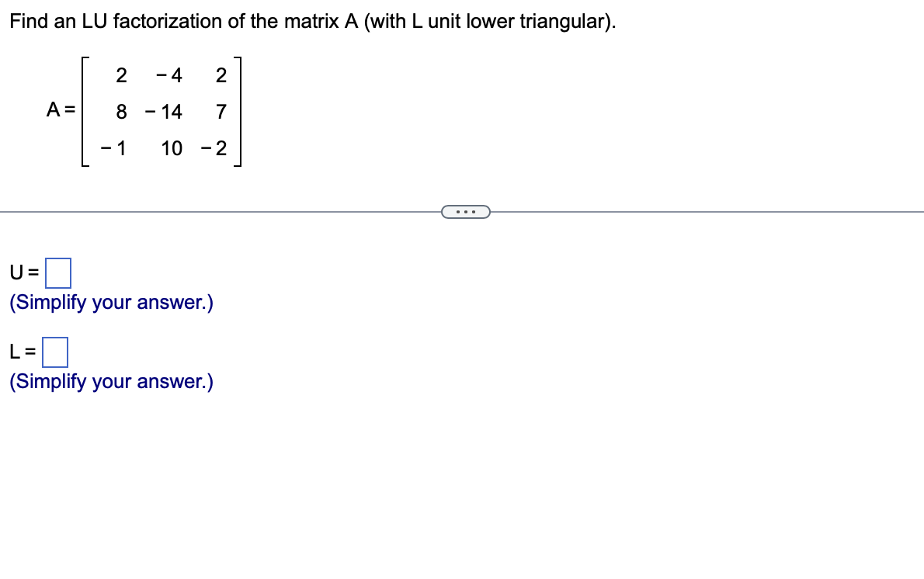Viewport: 924px width, 579px height.
Task: Click the blank area below the answer boxes
Action: 466,481
